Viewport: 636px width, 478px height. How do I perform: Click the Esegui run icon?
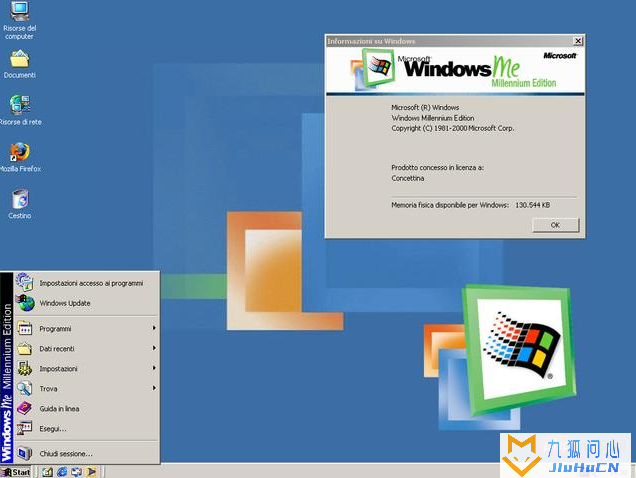pyautogui.click(x=25, y=428)
